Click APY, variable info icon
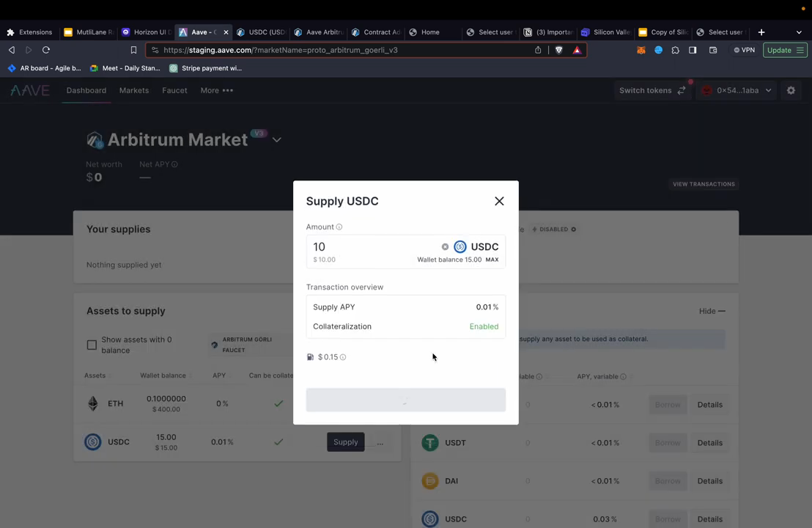Screen dimensions: 812x528 tap(623, 377)
